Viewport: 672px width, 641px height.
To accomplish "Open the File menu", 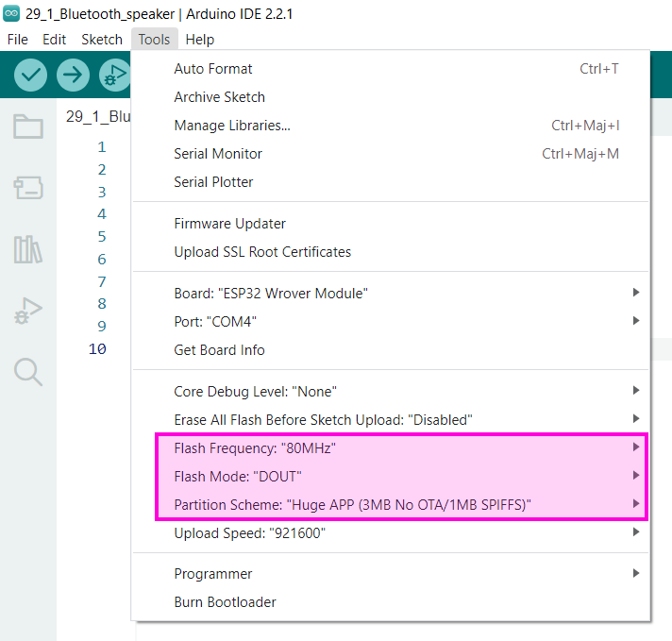I will coord(18,40).
